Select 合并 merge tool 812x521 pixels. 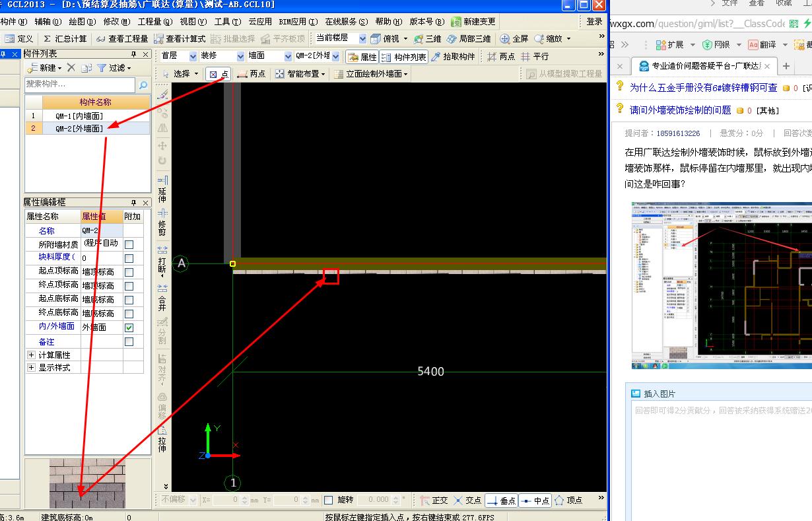coord(162,298)
